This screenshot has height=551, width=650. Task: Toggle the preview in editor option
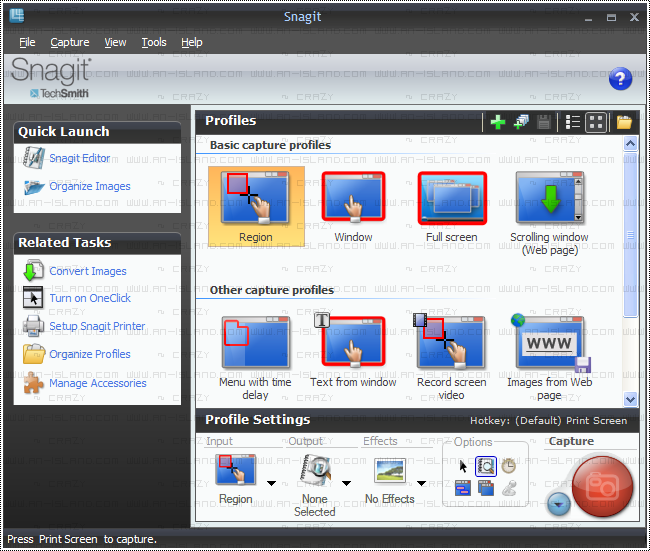pyautogui.click(x=485, y=466)
